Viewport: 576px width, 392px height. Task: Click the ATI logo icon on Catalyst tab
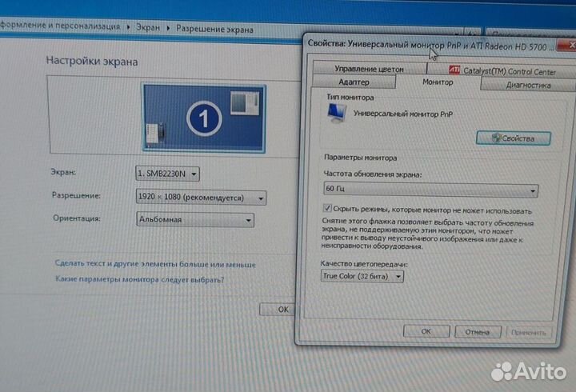[x=454, y=70]
